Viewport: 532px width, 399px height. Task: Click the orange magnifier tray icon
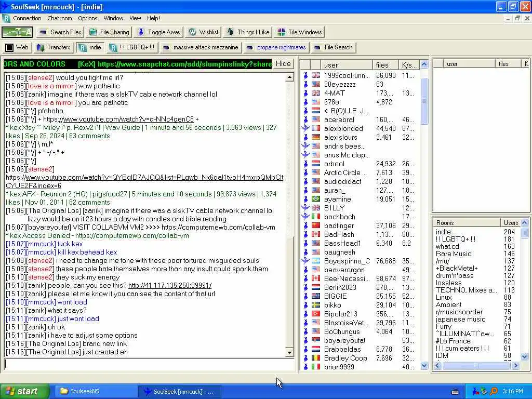pos(494,391)
